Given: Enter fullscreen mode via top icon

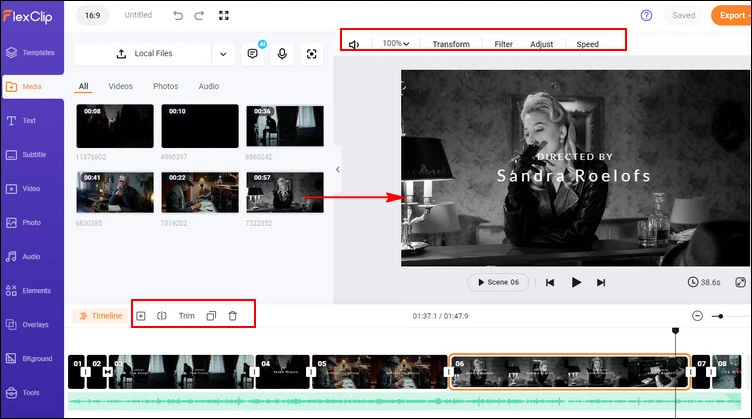Looking at the screenshot, I should tap(224, 15).
